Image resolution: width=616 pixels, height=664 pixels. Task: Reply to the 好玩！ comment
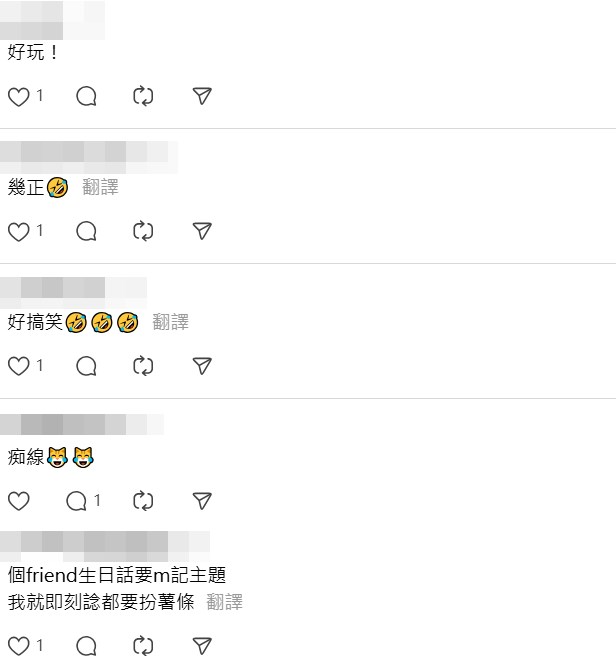(86, 97)
